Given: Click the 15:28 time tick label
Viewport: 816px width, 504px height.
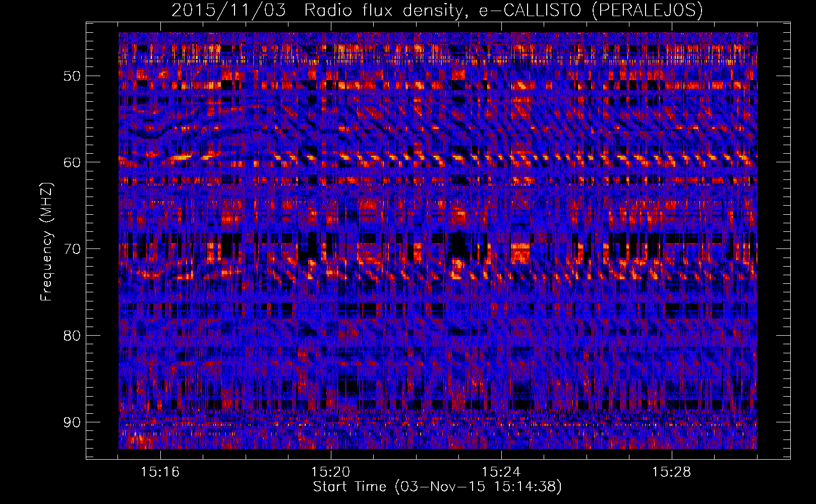Looking at the screenshot, I should point(671,472).
